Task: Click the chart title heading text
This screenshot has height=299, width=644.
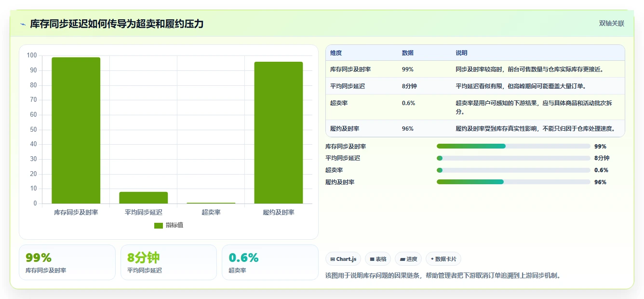Action: [x=117, y=24]
